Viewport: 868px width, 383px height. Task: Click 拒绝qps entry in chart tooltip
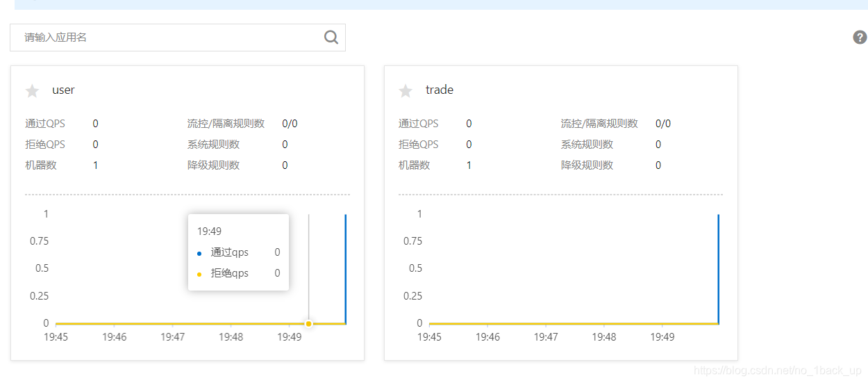(230, 273)
